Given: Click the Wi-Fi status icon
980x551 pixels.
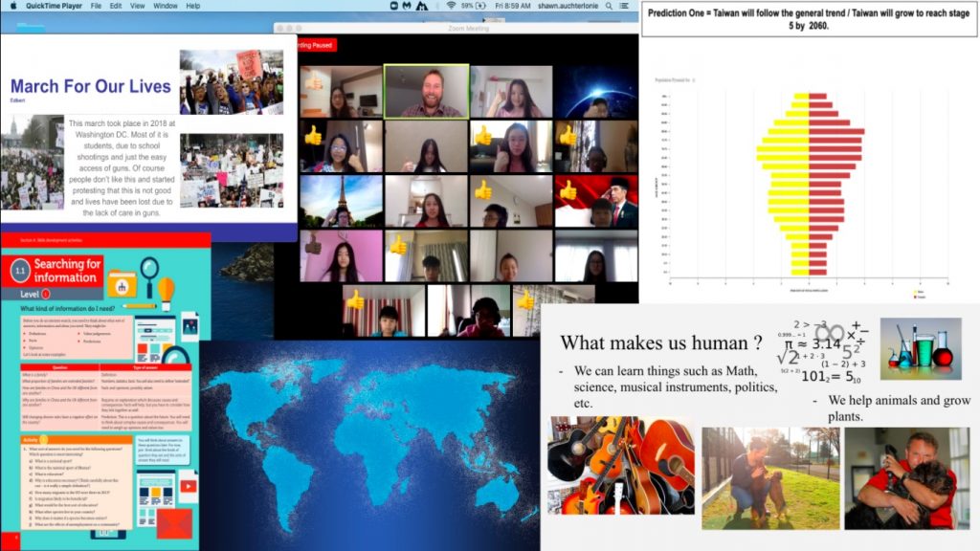Looking at the screenshot, I should 451,6.
